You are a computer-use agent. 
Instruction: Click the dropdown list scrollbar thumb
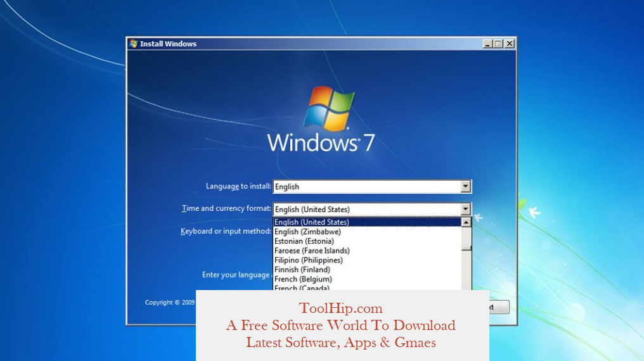[x=466, y=248]
